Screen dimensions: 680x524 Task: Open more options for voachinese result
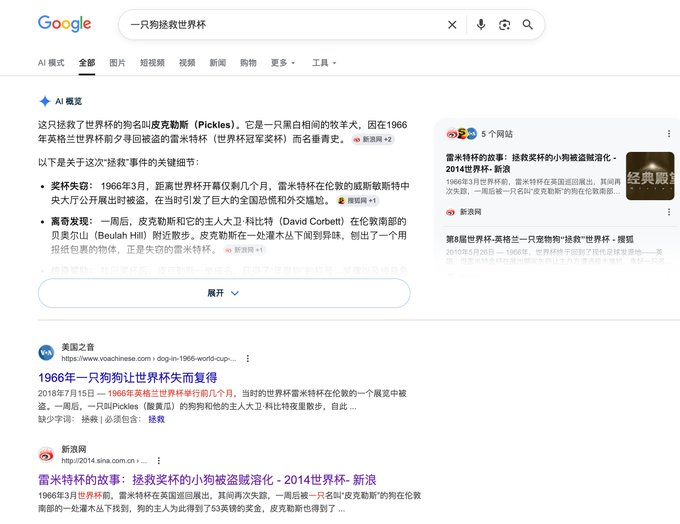248,358
